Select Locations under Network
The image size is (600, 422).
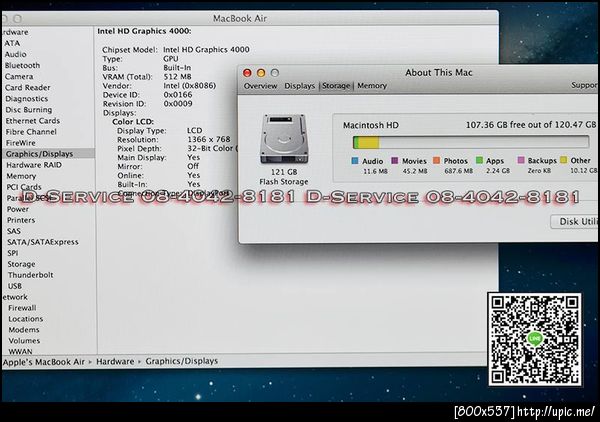point(26,319)
